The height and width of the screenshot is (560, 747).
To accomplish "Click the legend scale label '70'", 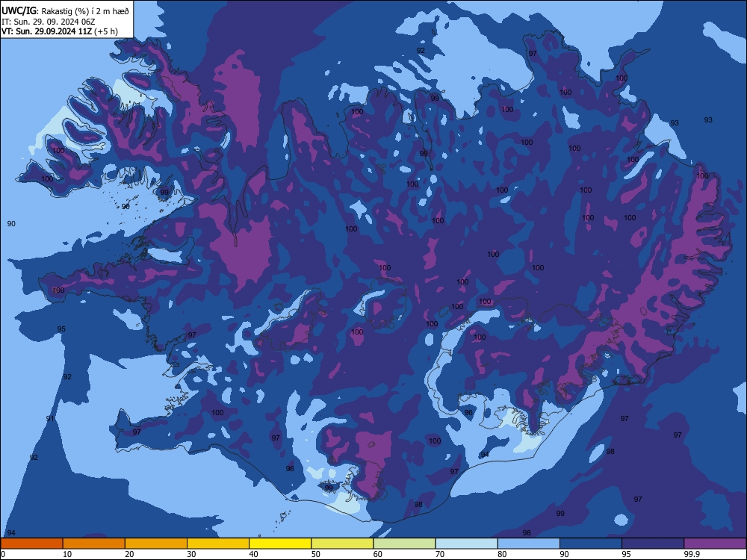I will click(x=440, y=554).
